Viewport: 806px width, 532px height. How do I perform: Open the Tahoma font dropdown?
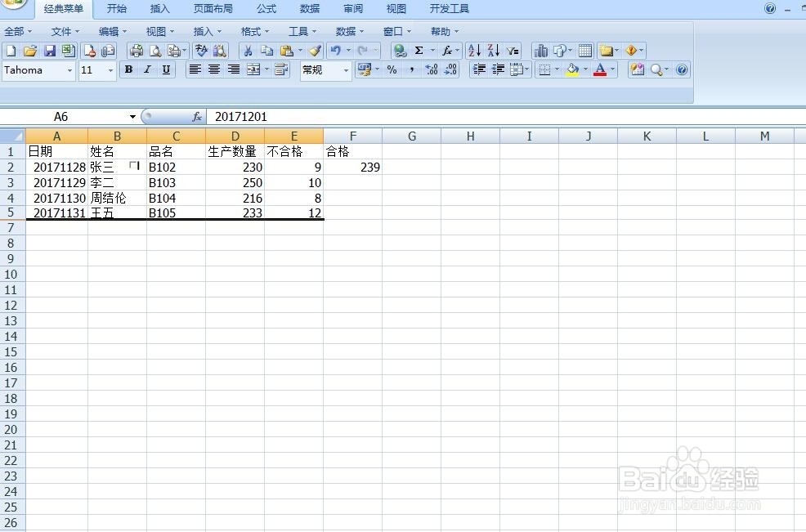point(70,70)
